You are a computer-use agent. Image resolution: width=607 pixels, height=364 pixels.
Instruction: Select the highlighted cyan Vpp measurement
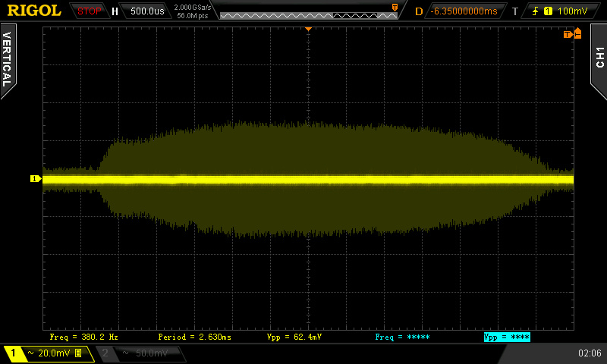(506, 337)
